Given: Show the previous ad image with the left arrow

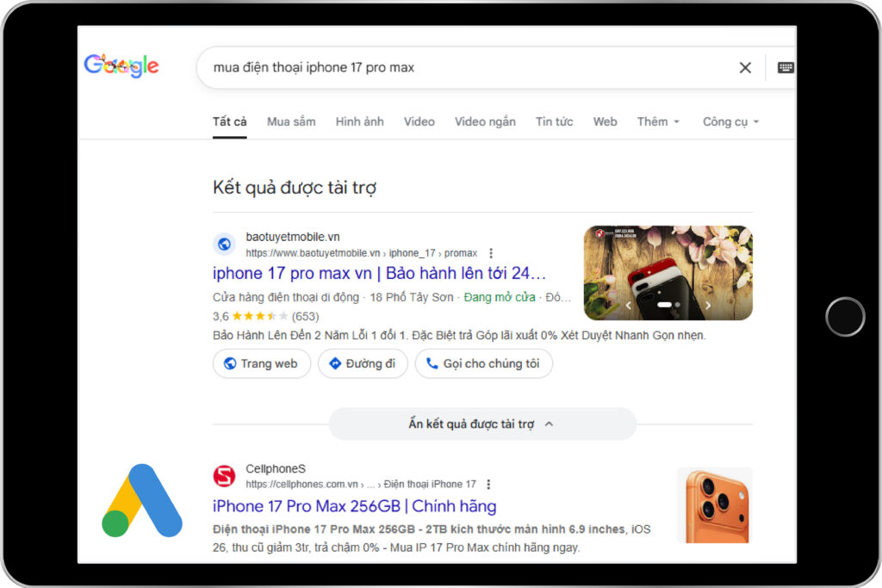Looking at the screenshot, I should tap(628, 305).
